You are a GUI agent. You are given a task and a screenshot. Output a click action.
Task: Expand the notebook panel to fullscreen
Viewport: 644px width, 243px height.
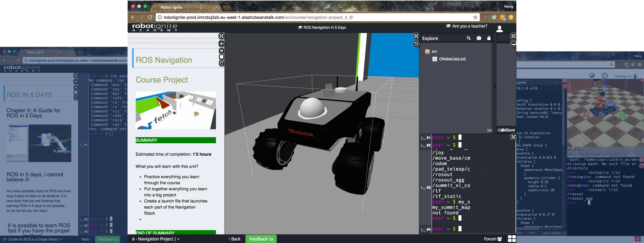(221, 36)
